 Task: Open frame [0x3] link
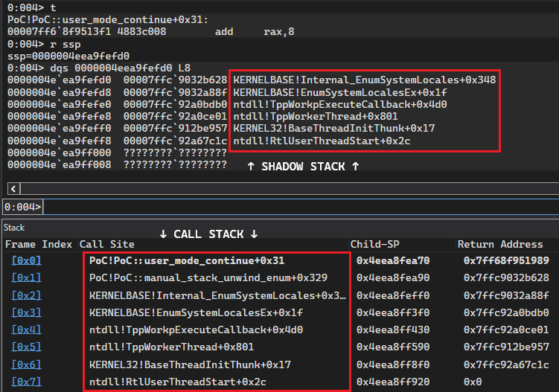pyautogui.click(x=26, y=312)
